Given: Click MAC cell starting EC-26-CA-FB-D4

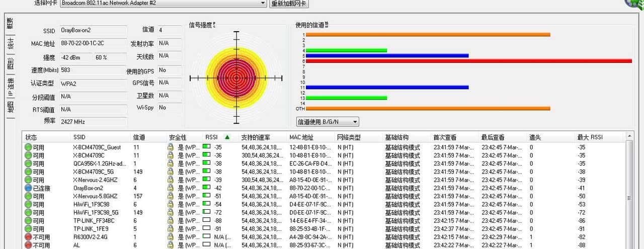Looking at the screenshot, I should click(x=311, y=163).
